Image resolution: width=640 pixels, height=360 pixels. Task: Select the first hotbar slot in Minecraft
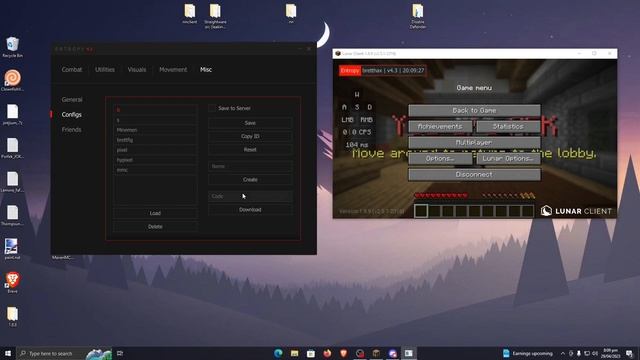point(421,211)
